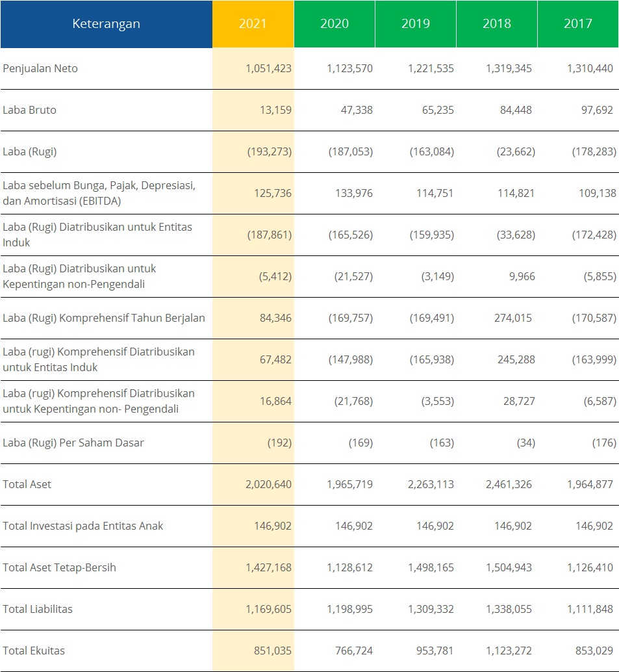Image resolution: width=619 pixels, height=672 pixels.
Task: Select the Penjualan Neto row label
Action: coord(40,68)
